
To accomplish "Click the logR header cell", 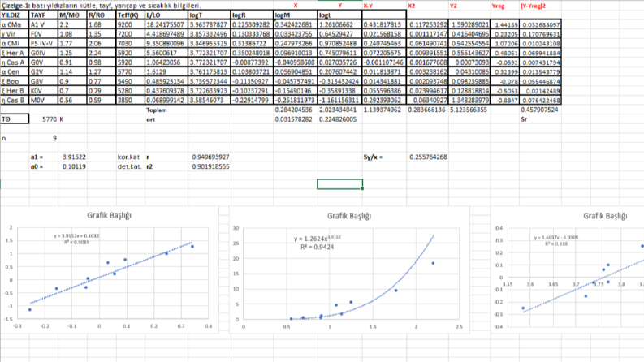I will coord(252,15).
